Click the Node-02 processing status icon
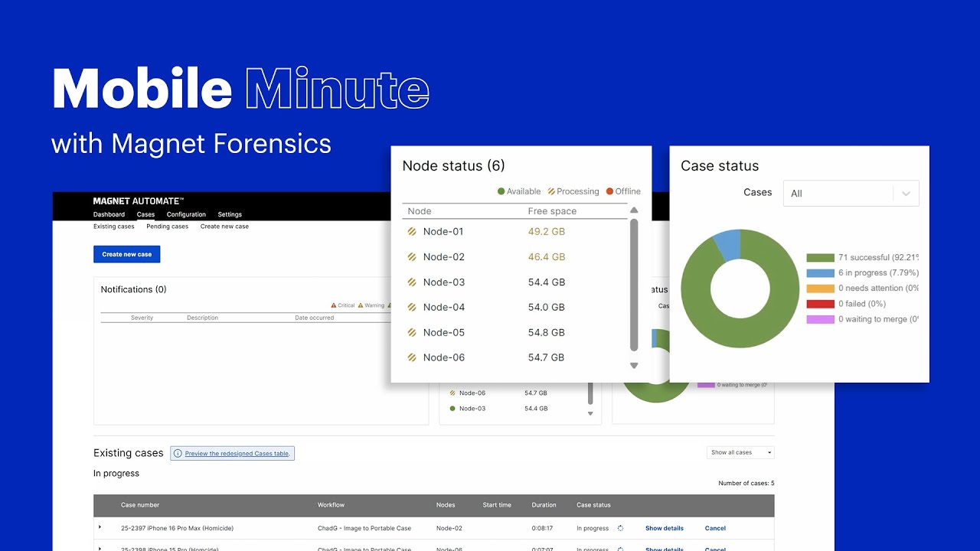Image resolution: width=980 pixels, height=551 pixels. point(412,256)
